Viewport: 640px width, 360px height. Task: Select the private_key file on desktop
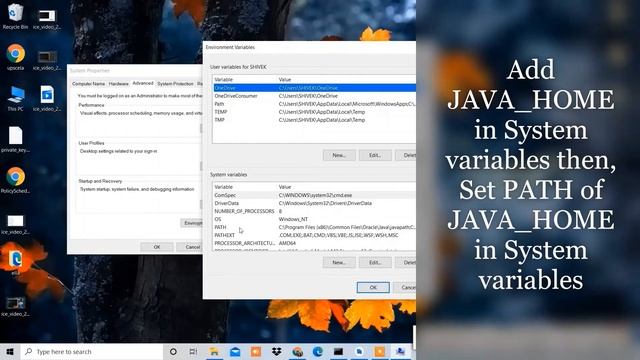(16, 139)
